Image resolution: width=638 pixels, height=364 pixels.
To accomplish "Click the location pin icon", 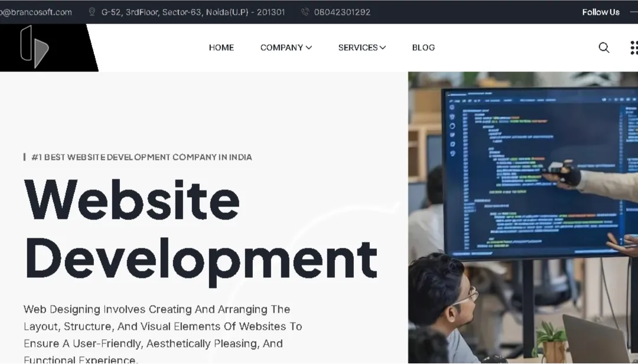I will [92, 12].
